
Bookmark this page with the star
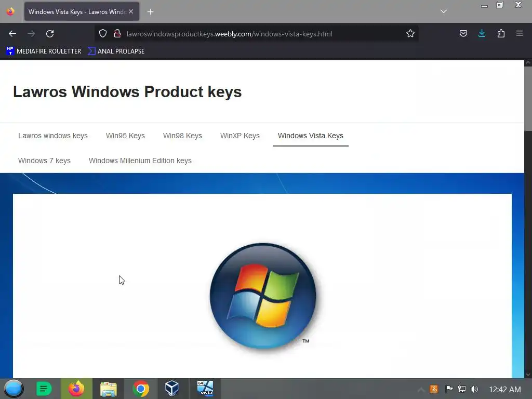pyautogui.click(x=410, y=34)
